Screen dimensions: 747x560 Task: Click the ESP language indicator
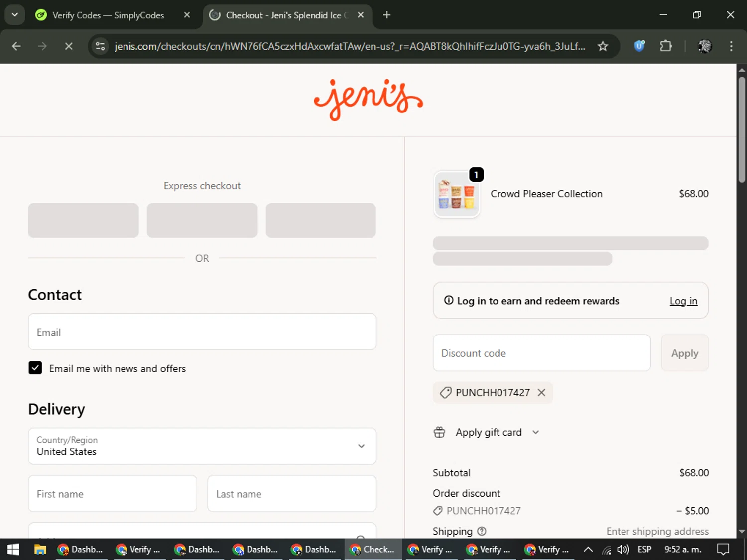pos(644,549)
